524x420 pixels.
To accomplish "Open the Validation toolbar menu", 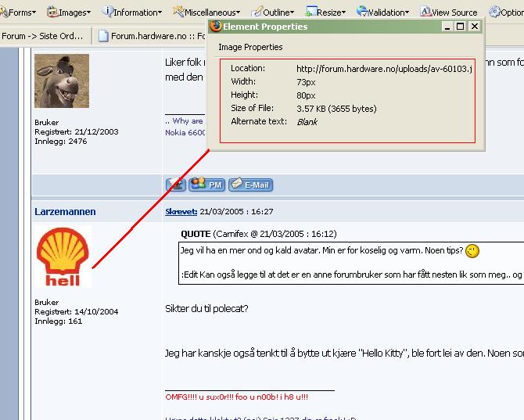I will pos(383,13).
